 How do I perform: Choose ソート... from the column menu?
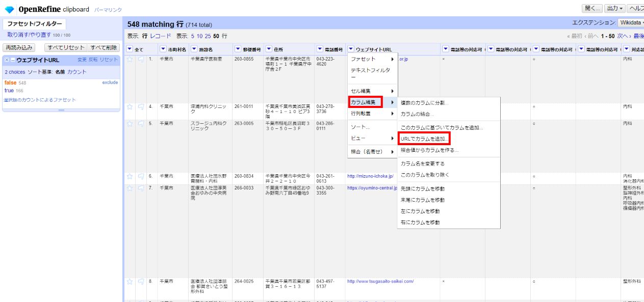(372, 127)
